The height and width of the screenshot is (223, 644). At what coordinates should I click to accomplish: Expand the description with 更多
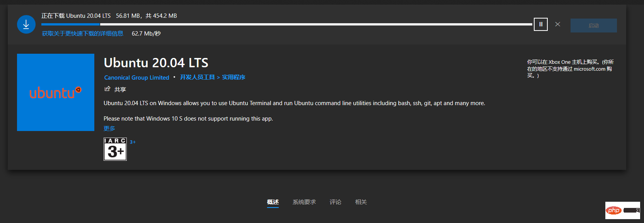(109, 128)
